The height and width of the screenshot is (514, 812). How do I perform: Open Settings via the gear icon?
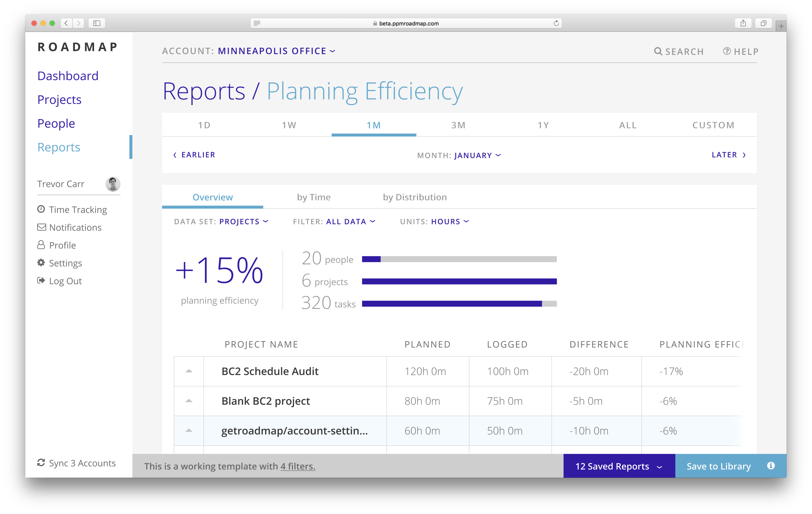(x=41, y=263)
